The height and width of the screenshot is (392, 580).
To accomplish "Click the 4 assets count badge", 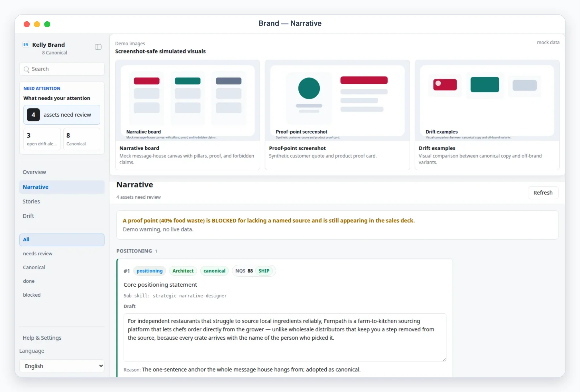I will coord(33,115).
